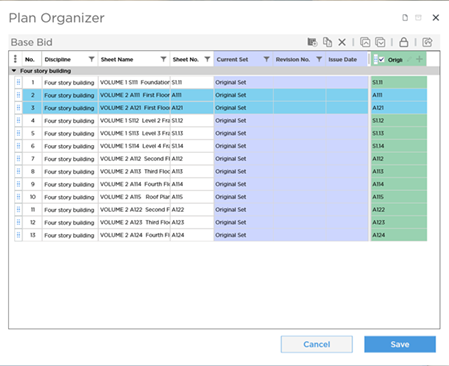The image size is (449, 366).
Task: Click the Issue Date cell for row 13
Action: click(x=347, y=235)
